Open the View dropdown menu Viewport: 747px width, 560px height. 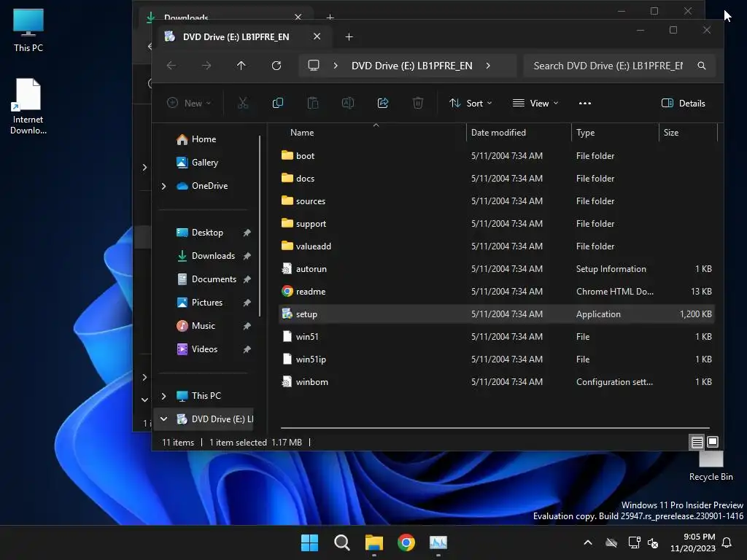click(x=535, y=104)
